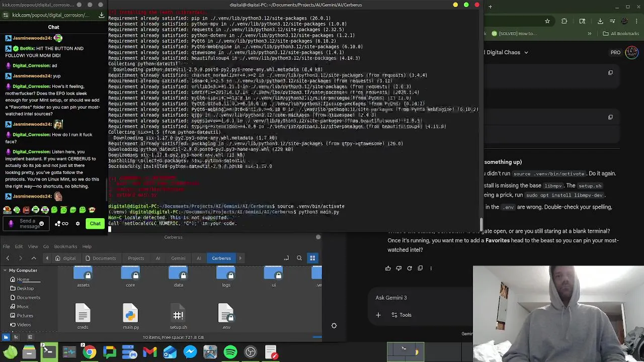
Task: Navigate to Projects breadcrumb
Action: point(136,258)
